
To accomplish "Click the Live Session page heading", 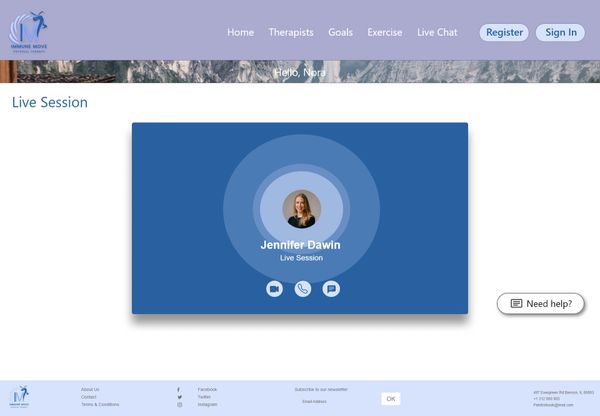I will tap(50, 102).
